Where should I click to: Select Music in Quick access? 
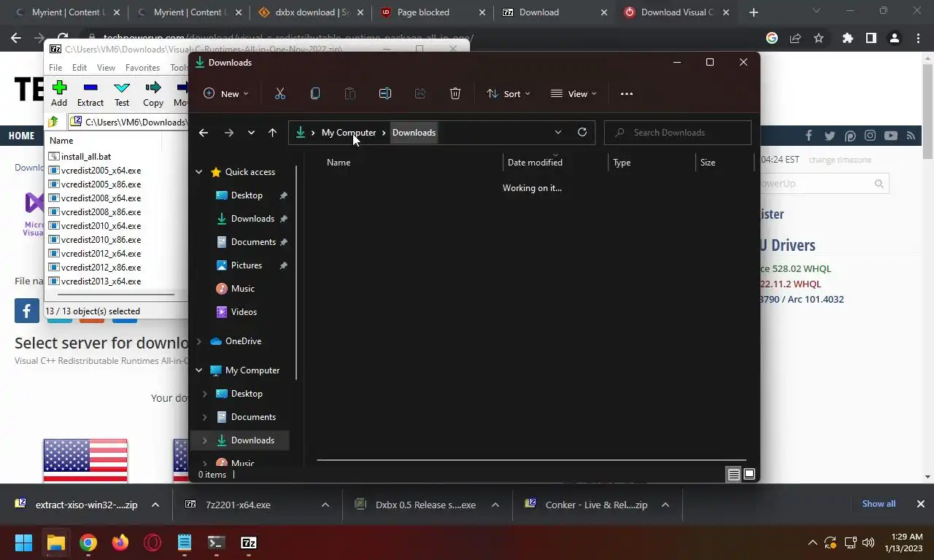pyautogui.click(x=242, y=289)
